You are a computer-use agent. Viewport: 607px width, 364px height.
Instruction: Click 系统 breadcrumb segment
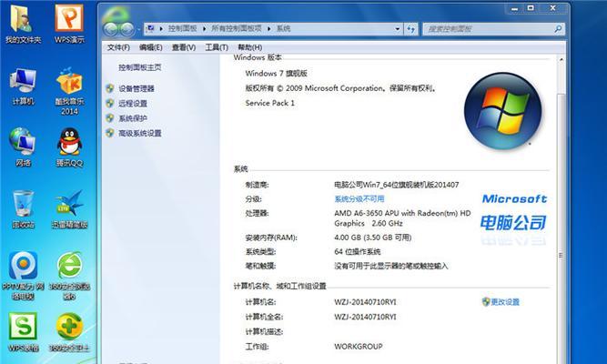click(x=283, y=28)
